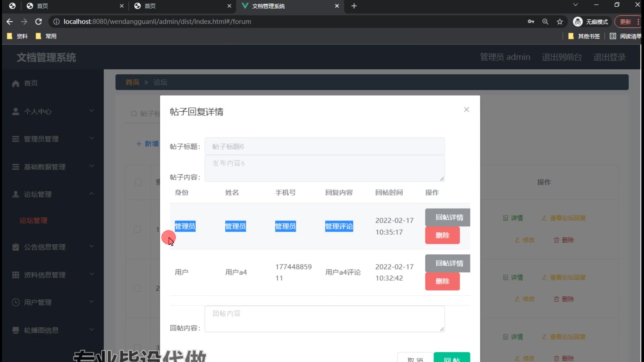The image size is (644, 362).
Task: Check the row 1 checkbox
Action: 137,230
